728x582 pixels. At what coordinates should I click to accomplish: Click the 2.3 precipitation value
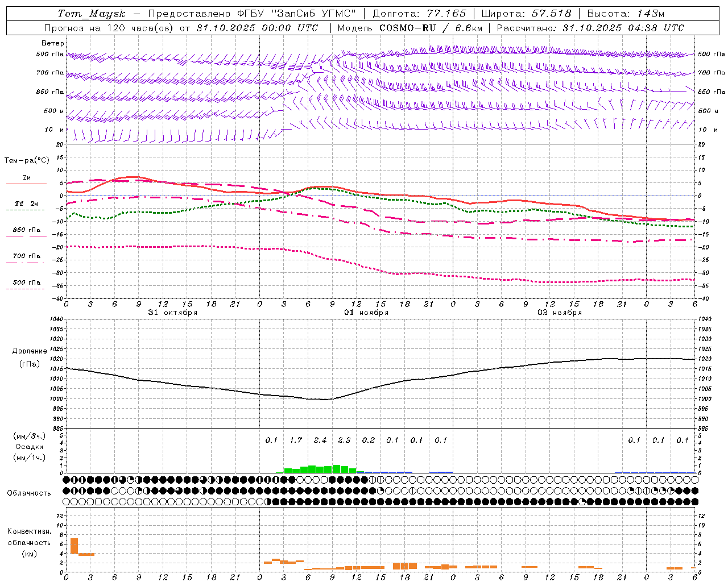tap(344, 440)
